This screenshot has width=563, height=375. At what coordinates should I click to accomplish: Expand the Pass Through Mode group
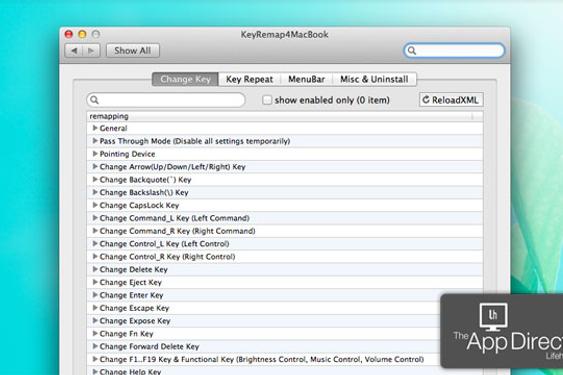95,141
